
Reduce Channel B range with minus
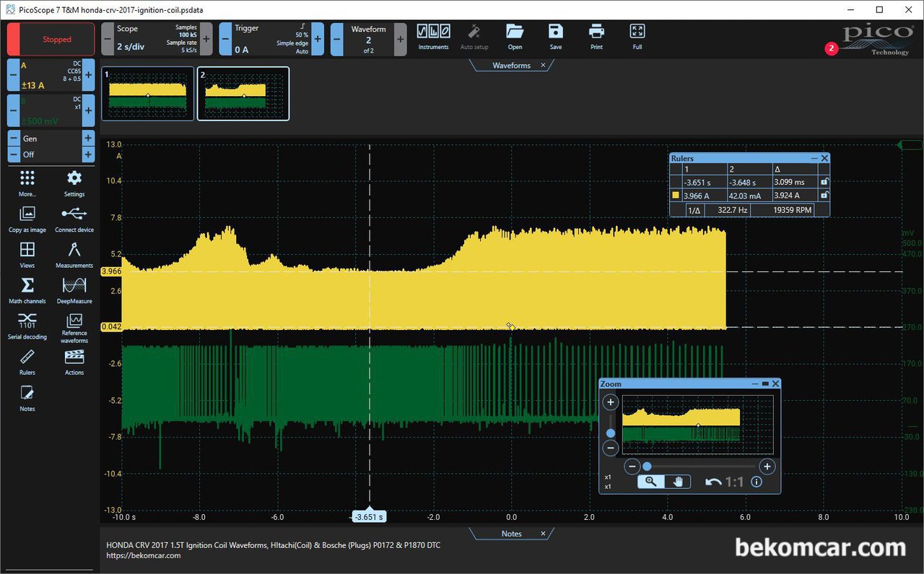[13, 110]
